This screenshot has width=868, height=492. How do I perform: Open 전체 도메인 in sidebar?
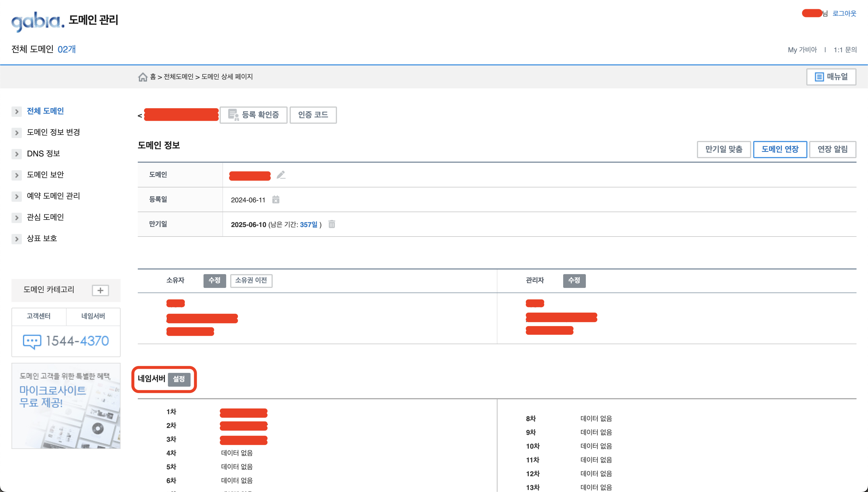coord(45,111)
